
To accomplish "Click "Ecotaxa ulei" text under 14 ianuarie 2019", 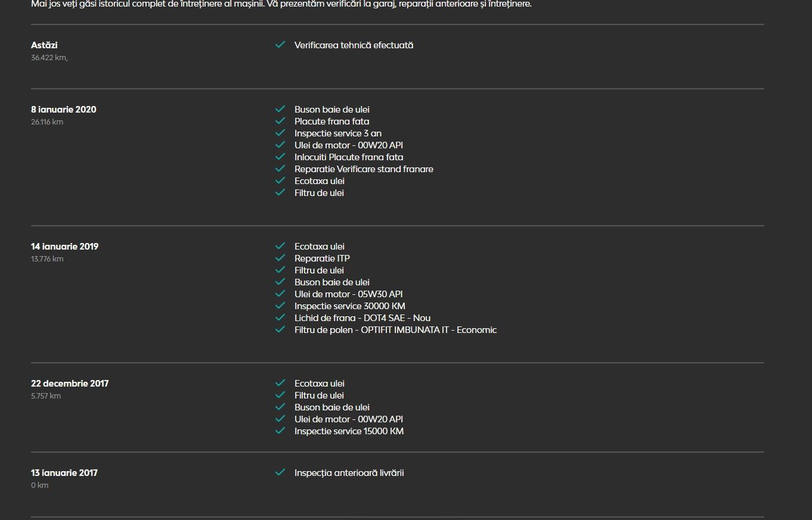I will (x=320, y=247).
